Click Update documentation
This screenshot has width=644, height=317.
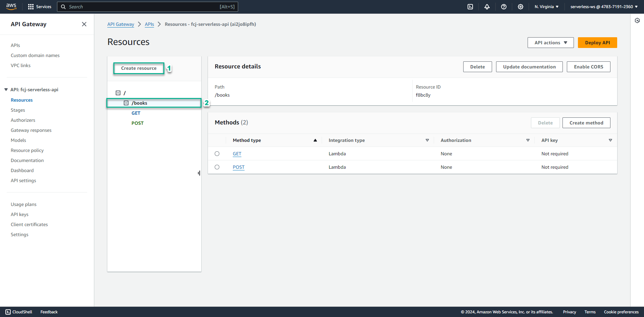[529, 67]
